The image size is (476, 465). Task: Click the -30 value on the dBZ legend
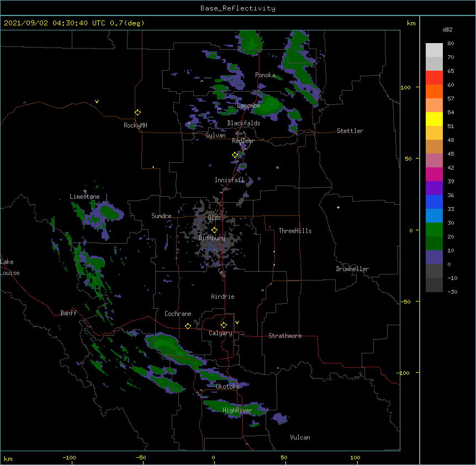(452, 292)
